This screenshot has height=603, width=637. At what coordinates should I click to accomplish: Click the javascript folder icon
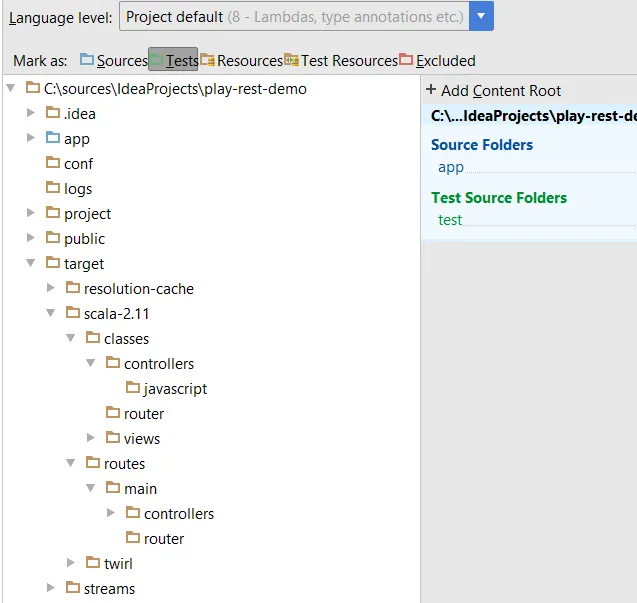coord(133,388)
